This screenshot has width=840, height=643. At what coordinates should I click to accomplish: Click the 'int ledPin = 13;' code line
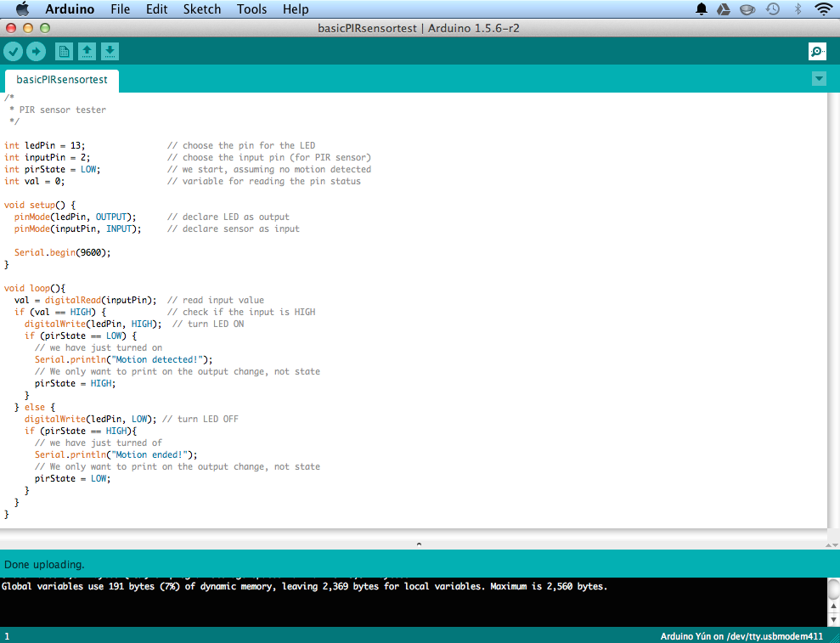pos(44,145)
